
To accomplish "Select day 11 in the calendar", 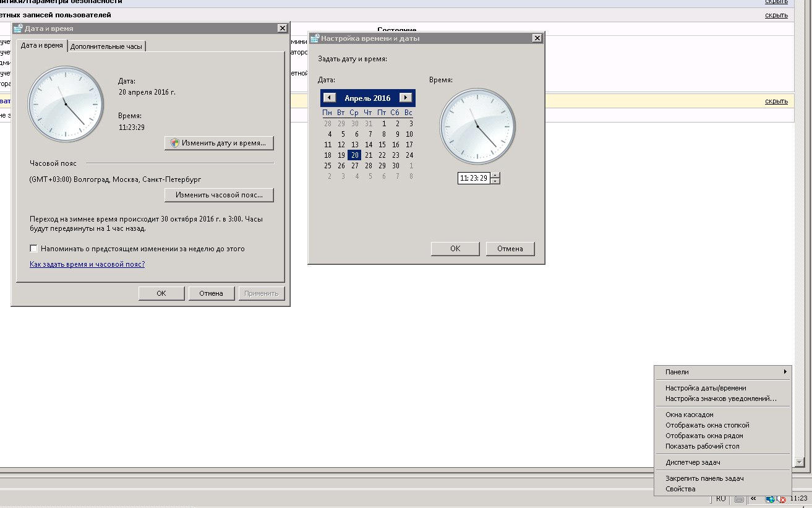I will point(328,145).
